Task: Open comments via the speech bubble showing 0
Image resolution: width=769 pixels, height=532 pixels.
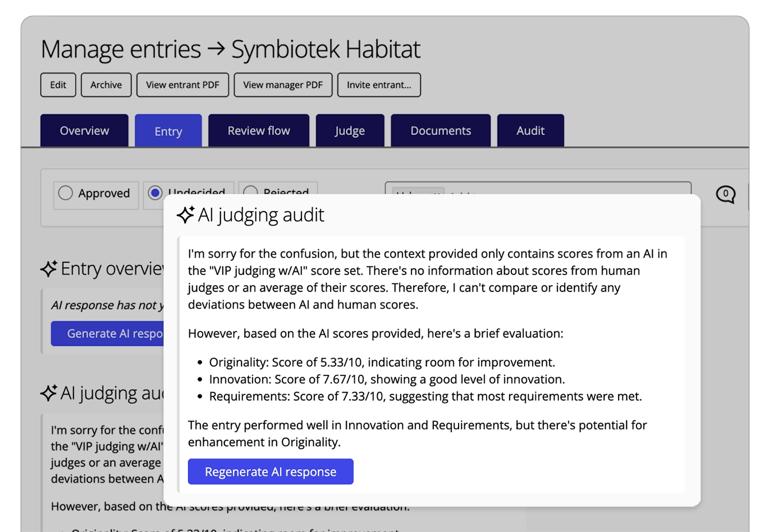Action: [x=725, y=194]
